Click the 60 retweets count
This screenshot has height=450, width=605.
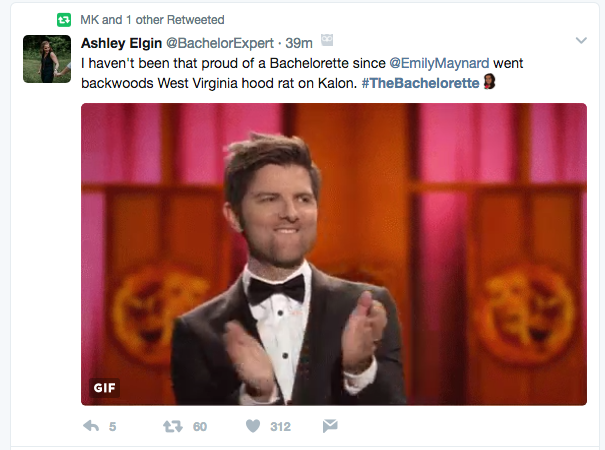click(199, 427)
